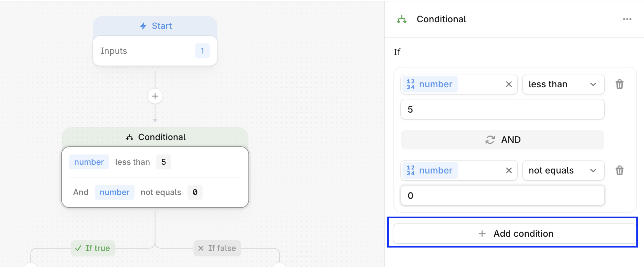This screenshot has height=267, width=644.
Task: Open the 'less than' operator dropdown
Action: [563, 84]
